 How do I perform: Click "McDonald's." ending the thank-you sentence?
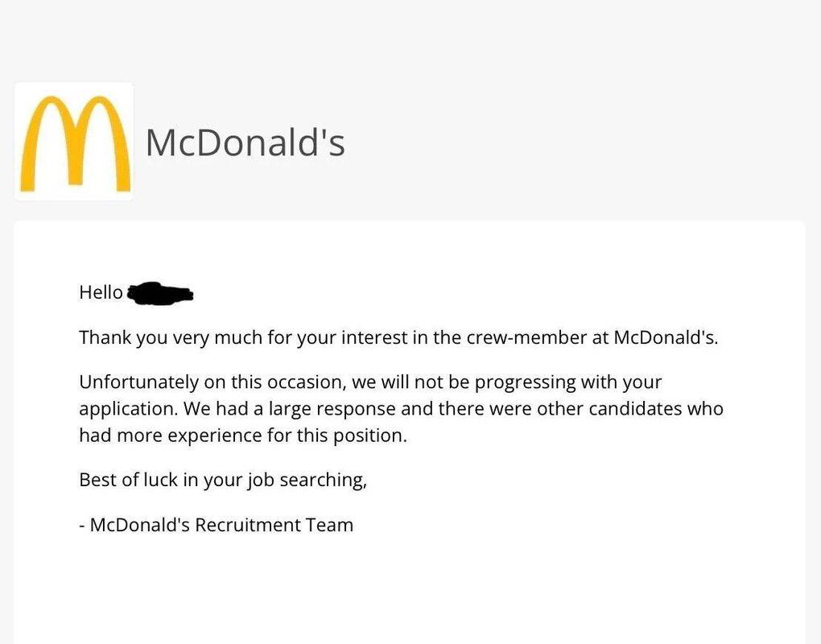[665, 337]
